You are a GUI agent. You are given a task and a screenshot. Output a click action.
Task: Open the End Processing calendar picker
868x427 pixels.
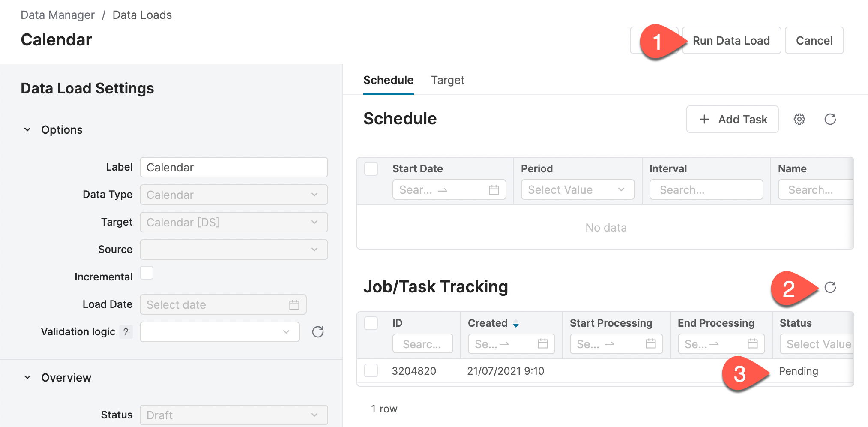(x=753, y=343)
